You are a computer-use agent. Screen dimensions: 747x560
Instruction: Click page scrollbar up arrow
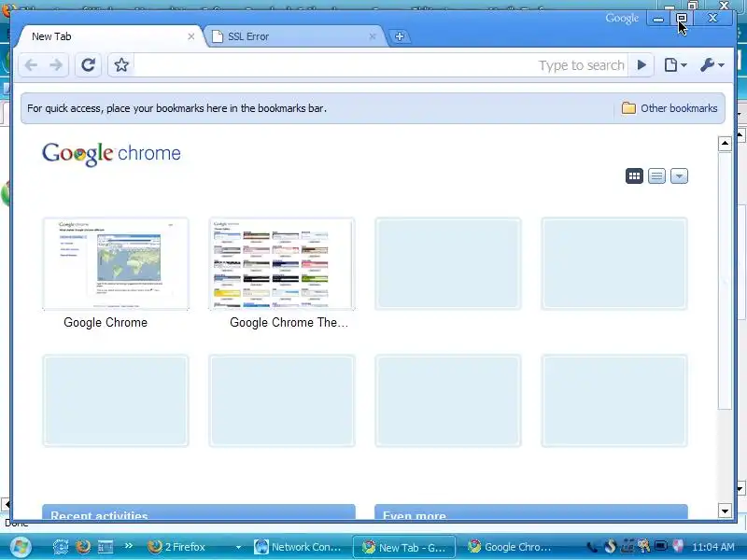point(725,143)
